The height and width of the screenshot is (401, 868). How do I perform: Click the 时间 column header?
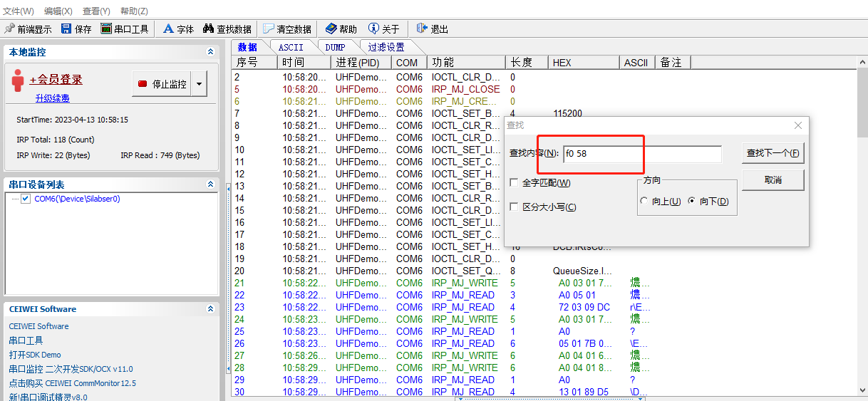304,63
